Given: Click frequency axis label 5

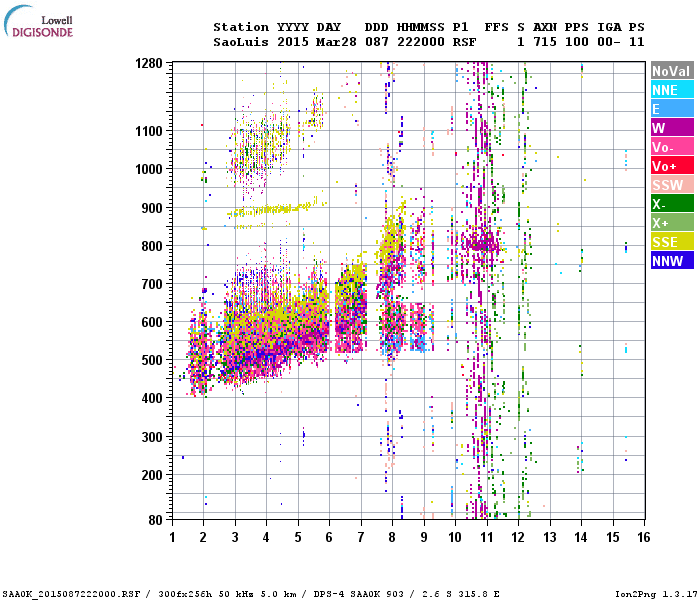Looking at the screenshot, I should point(298,538).
